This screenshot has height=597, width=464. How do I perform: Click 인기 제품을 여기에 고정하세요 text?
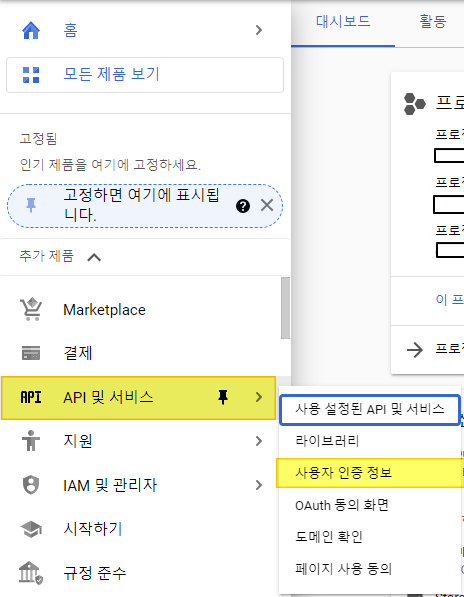point(110,164)
